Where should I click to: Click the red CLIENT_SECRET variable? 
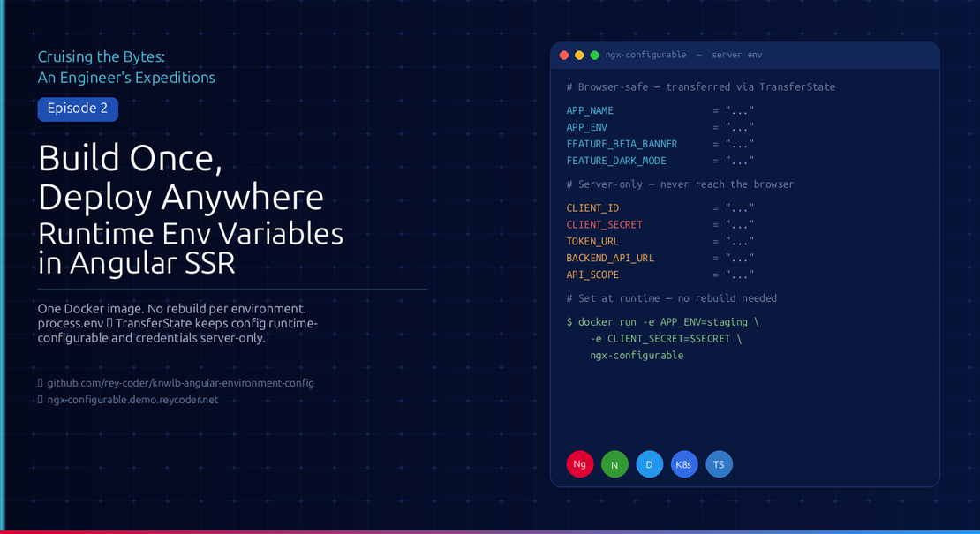(605, 225)
